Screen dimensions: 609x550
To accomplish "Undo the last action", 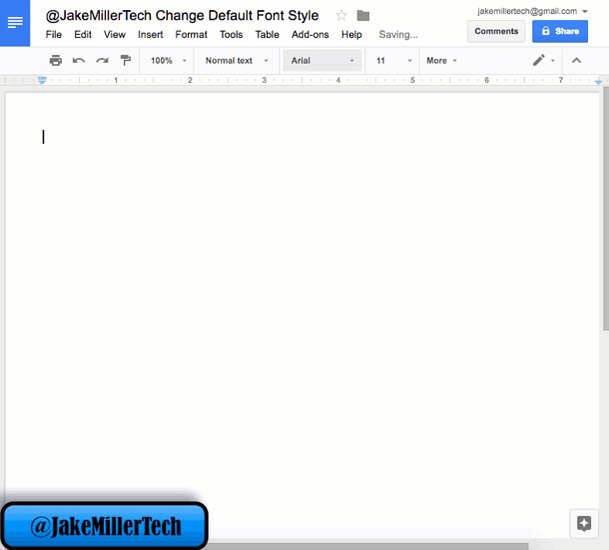I will 79,61.
